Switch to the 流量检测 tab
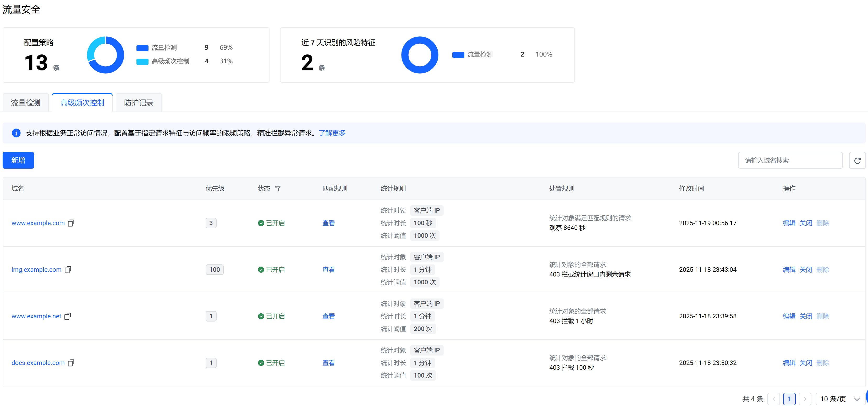The image size is (868, 410). point(26,103)
